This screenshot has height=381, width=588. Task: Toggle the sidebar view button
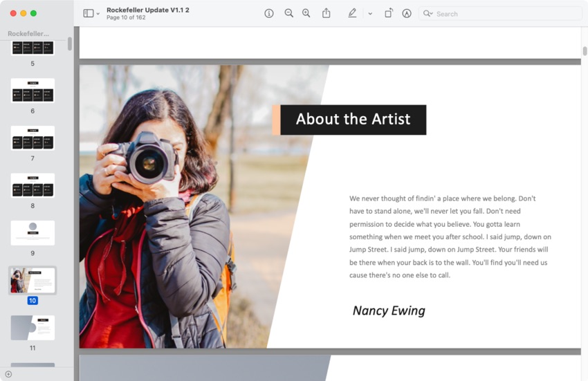point(88,14)
